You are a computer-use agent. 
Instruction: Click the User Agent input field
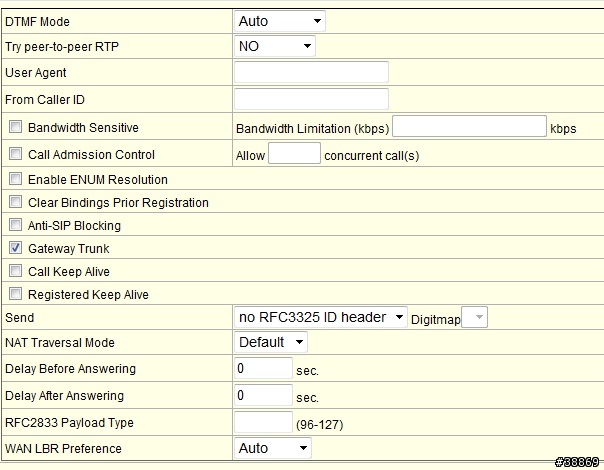[x=311, y=72]
